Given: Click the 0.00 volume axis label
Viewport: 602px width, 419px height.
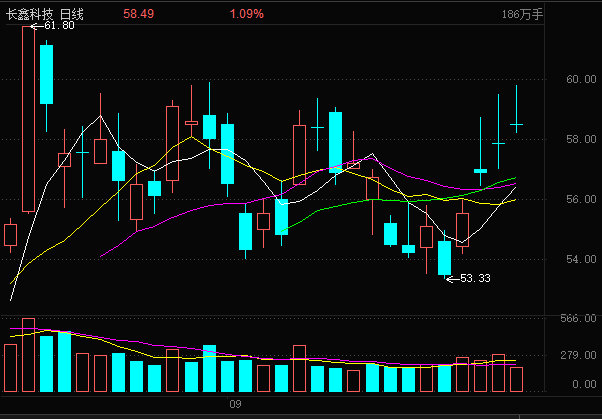Looking at the screenshot, I should [x=584, y=385].
